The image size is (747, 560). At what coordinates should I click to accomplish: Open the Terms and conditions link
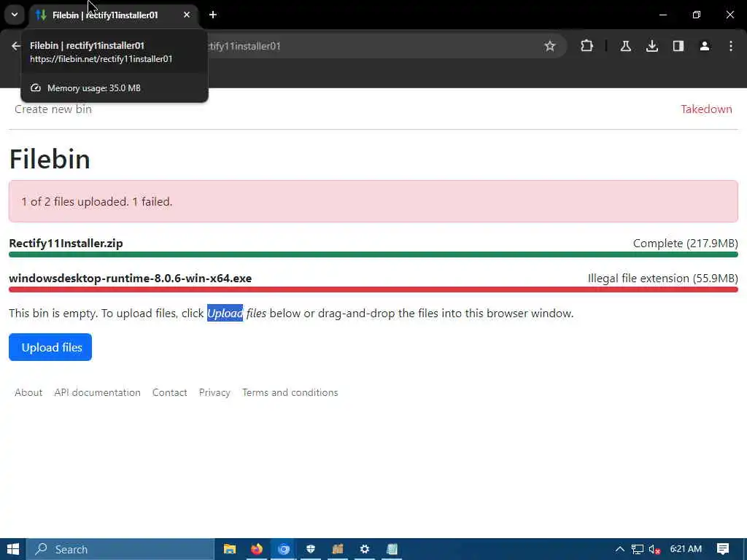coord(290,392)
